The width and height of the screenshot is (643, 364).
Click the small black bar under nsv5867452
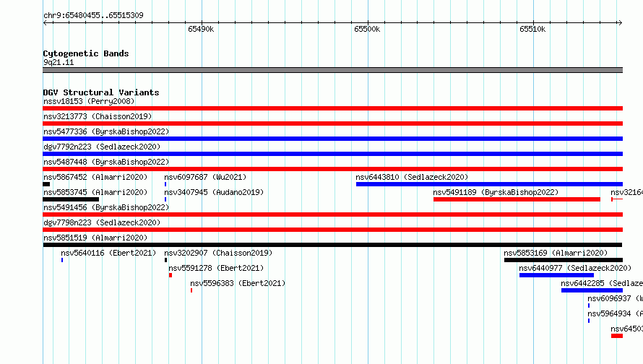(46, 184)
